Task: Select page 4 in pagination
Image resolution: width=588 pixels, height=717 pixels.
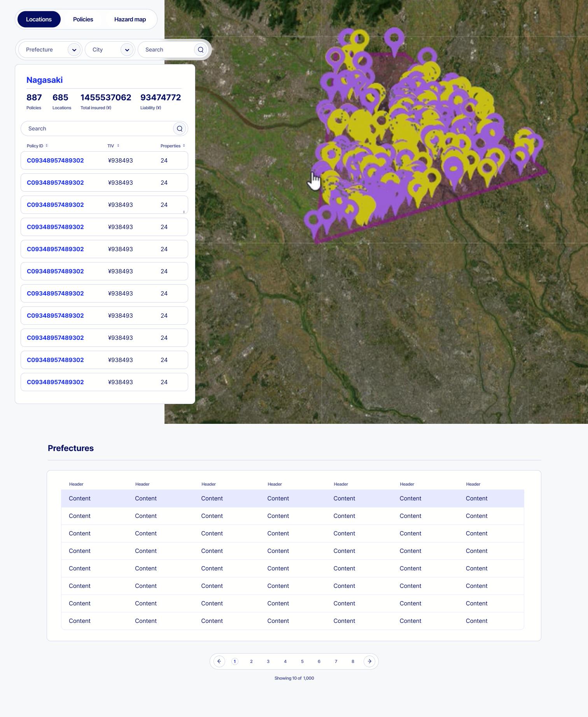Action: pyautogui.click(x=285, y=661)
